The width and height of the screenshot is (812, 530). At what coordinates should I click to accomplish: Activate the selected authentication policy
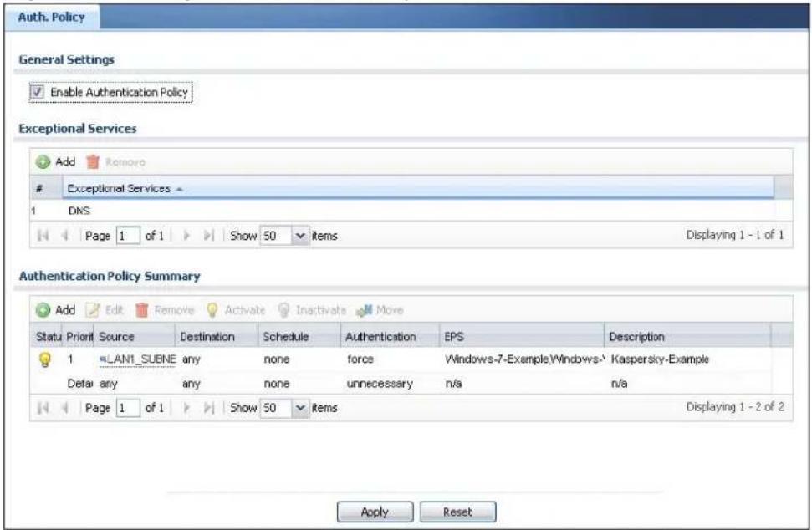pyautogui.click(x=236, y=310)
